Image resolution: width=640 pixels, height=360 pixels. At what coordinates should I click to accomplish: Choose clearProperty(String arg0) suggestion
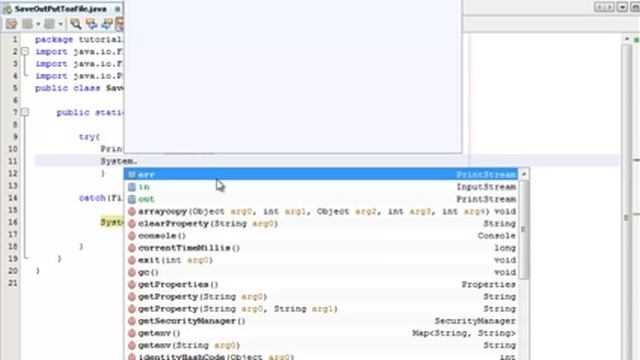click(x=321, y=223)
